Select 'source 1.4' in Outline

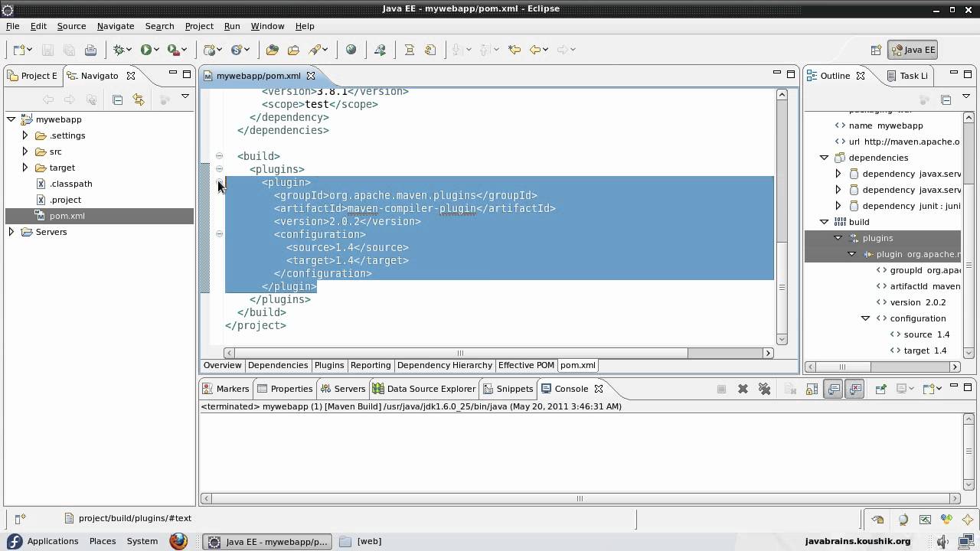tap(926, 334)
